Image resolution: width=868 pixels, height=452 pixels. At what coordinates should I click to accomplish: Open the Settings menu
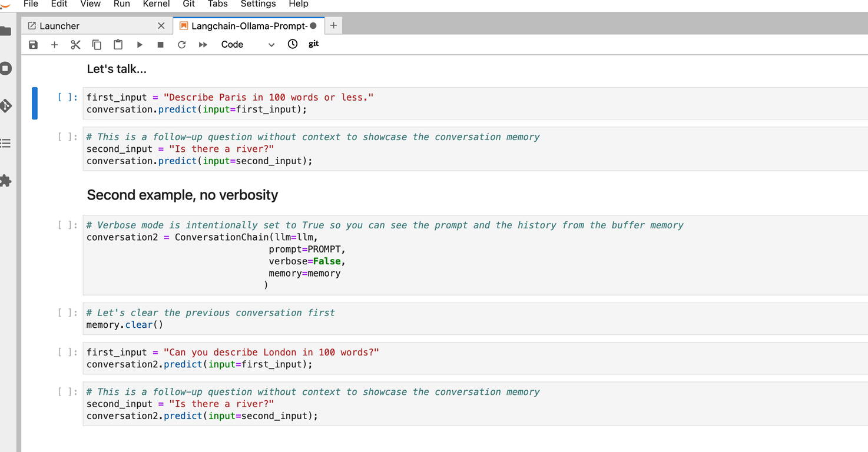258,4
